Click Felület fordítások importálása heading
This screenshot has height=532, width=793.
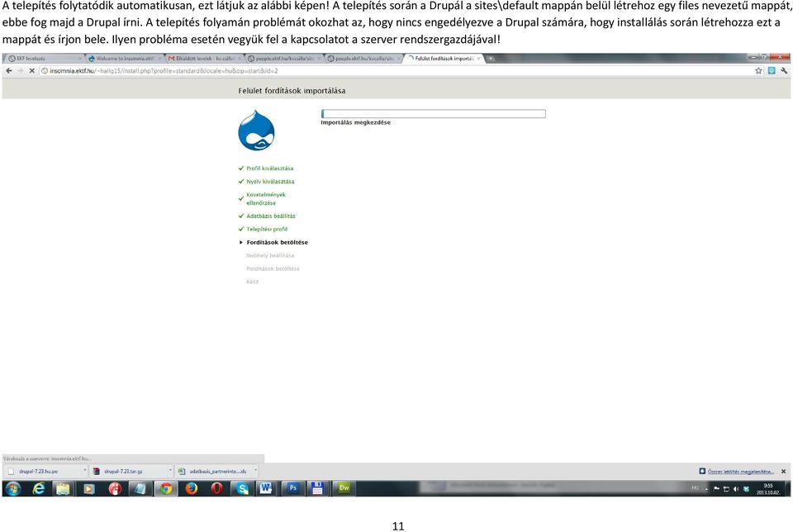coord(292,91)
